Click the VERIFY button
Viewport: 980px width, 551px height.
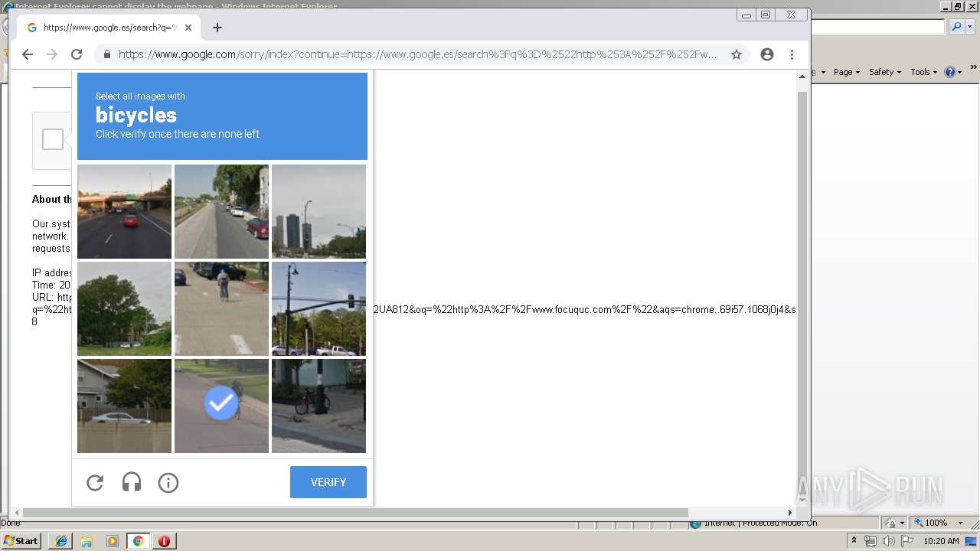click(328, 482)
